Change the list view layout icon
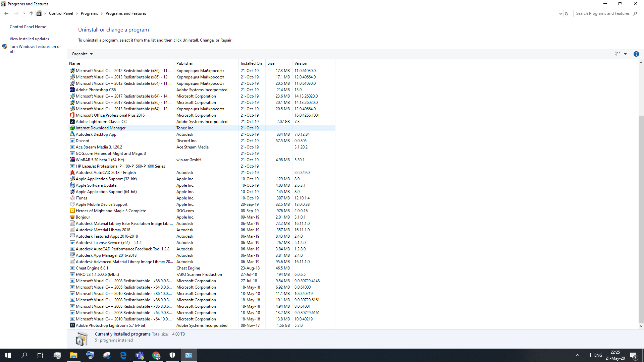This screenshot has height=362, width=644. [x=618, y=54]
